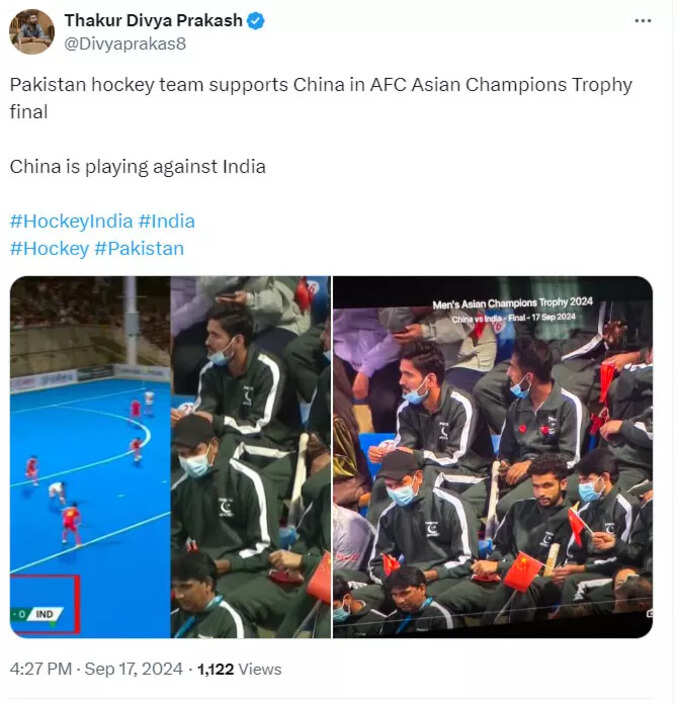
Task: Click the 'China is playing against India' line
Action: pyautogui.click(x=137, y=167)
